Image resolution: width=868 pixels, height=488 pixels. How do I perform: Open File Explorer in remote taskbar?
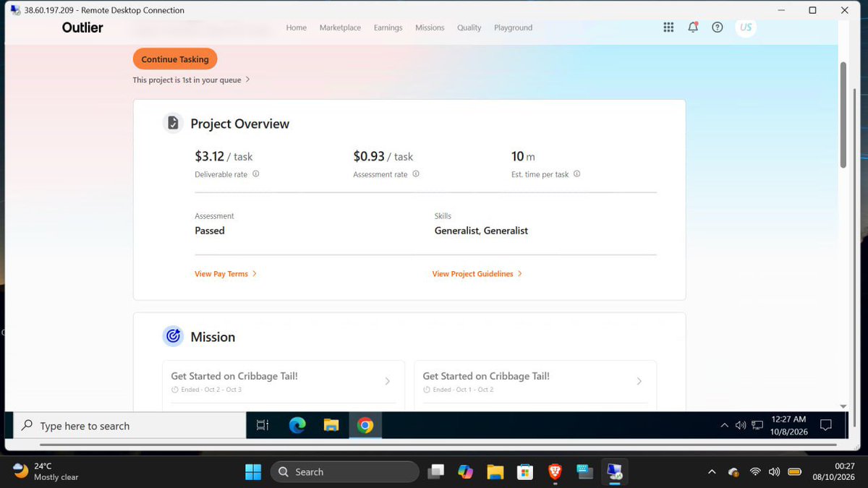[x=331, y=426]
